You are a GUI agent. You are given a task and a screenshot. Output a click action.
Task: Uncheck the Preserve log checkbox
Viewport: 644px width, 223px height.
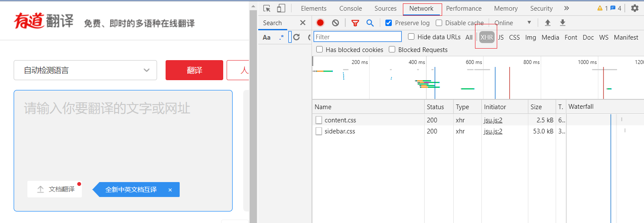click(388, 23)
